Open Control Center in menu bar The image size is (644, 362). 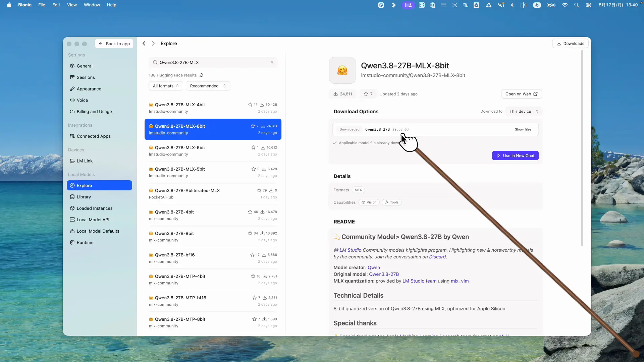[588, 5]
